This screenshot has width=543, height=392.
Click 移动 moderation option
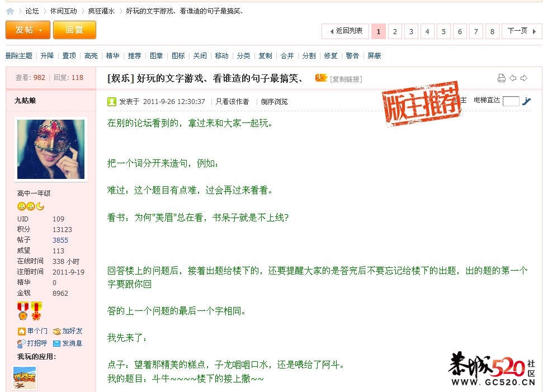(221, 56)
